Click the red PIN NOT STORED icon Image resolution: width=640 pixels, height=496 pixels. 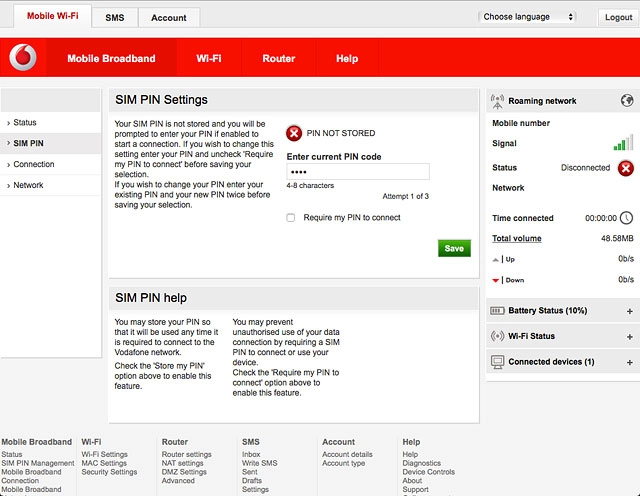tap(294, 133)
